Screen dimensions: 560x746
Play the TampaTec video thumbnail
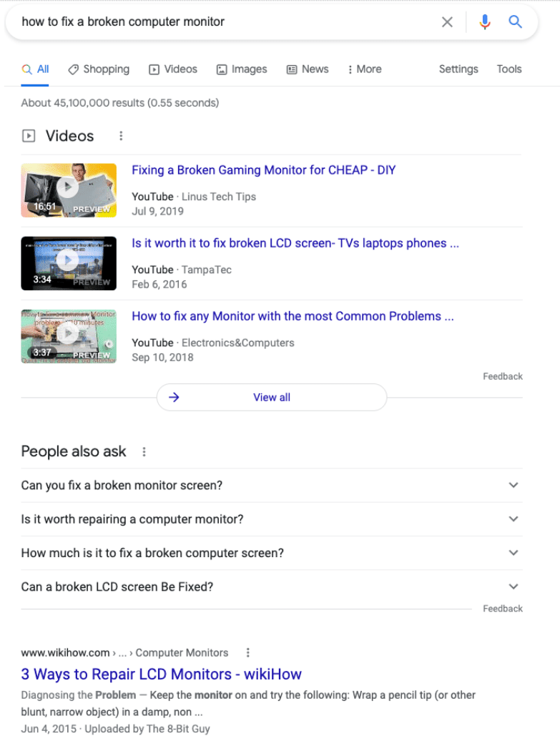[69, 263]
